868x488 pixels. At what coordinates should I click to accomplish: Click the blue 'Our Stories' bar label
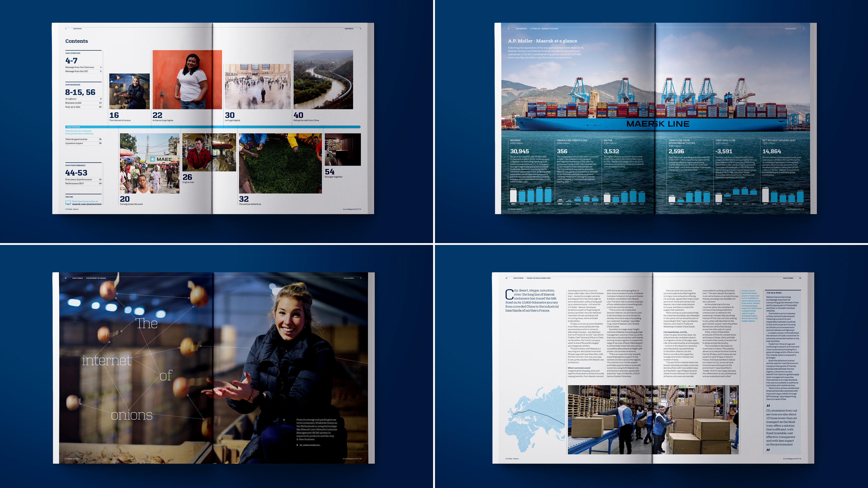pos(73,127)
